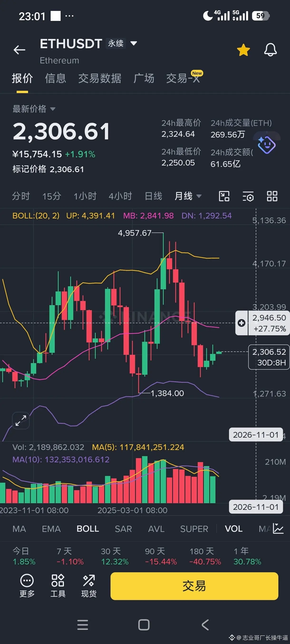The width and height of the screenshot is (290, 644).
Task: Select the 180 天 -40.75% period
Action: pyautogui.click(x=205, y=556)
